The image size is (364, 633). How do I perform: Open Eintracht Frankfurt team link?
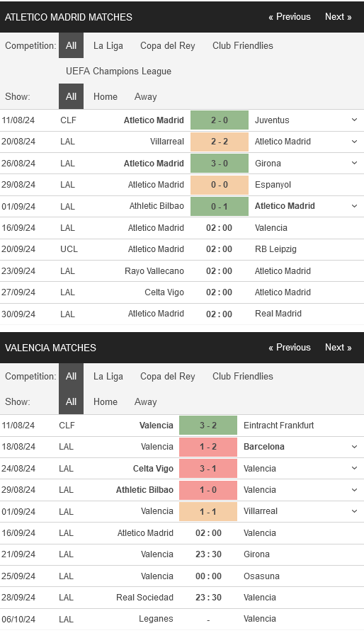(279, 425)
